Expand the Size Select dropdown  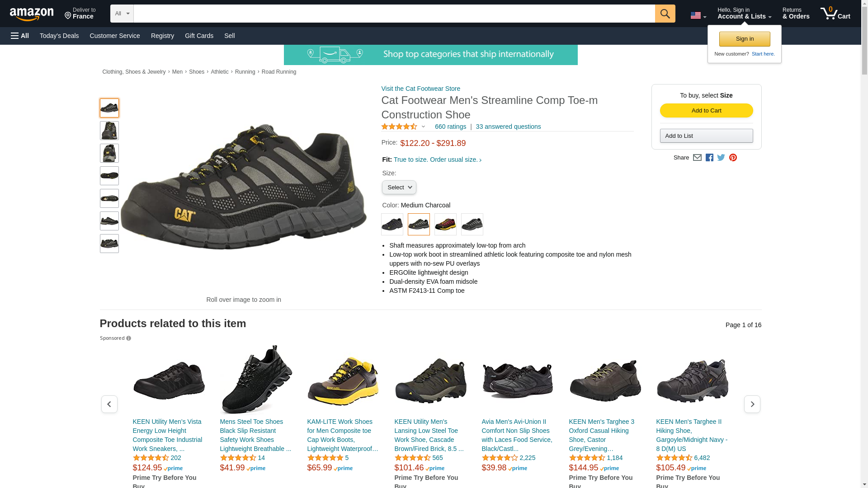click(x=399, y=188)
